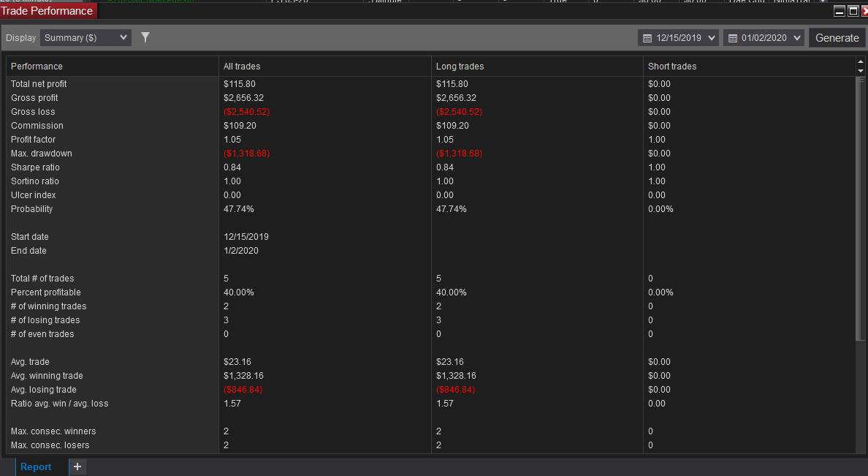This screenshot has width=868, height=476.
Task: Click the Generate button
Action: click(837, 38)
